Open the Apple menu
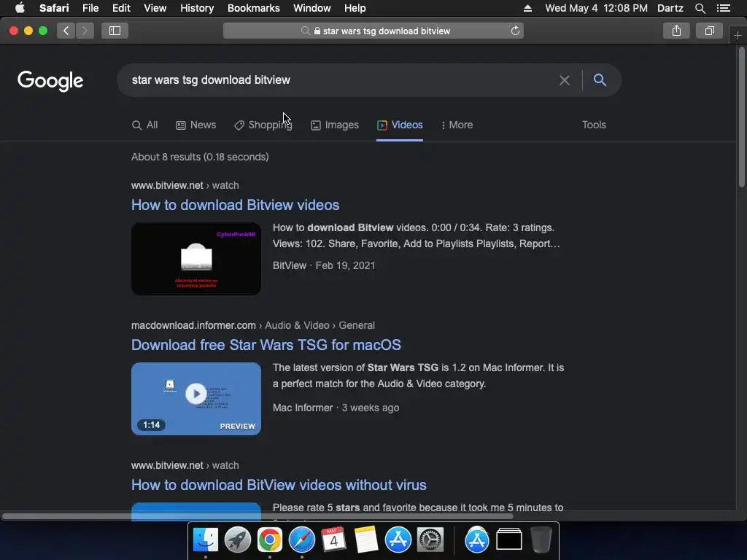The width and height of the screenshot is (747, 560). 20,8
